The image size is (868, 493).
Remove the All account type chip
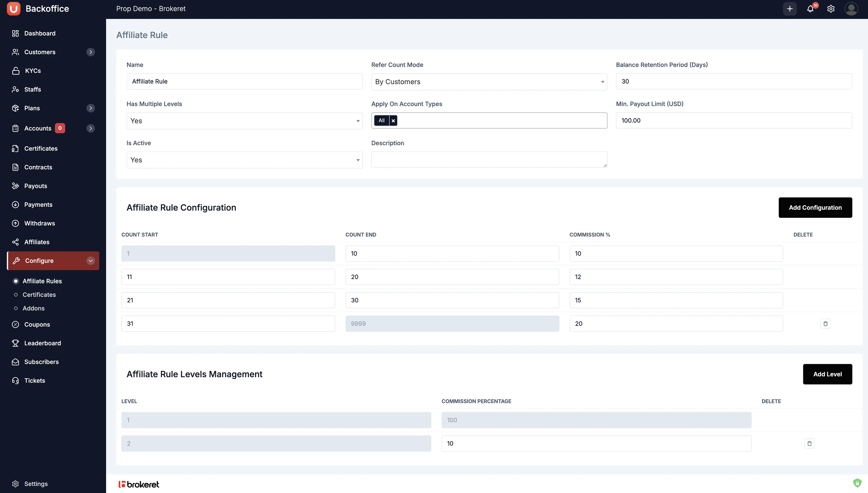point(393,120)
